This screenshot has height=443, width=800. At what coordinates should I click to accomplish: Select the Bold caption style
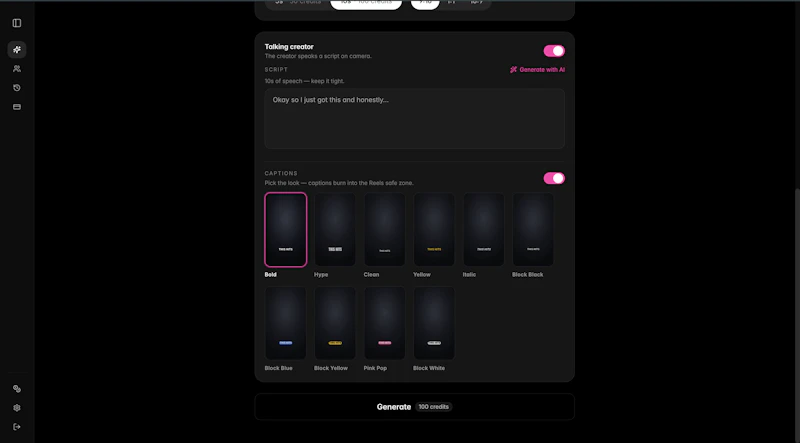[x=286, y=230]
